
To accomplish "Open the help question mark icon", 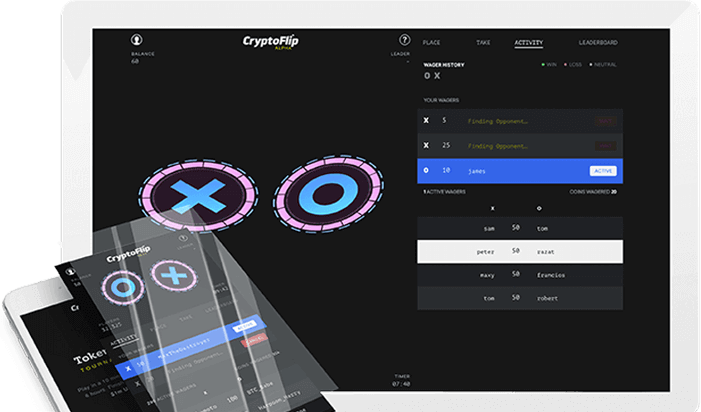I will pos(404,39).
